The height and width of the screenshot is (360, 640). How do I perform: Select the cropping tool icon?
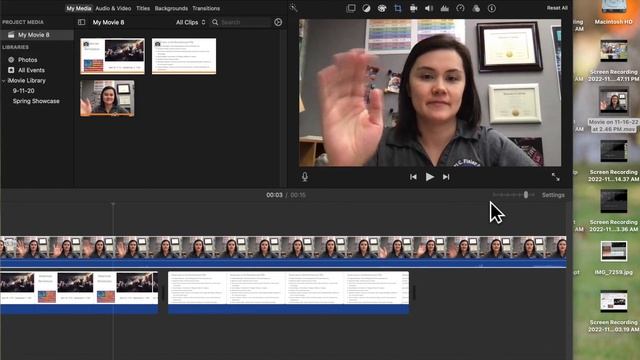point(398,8)
